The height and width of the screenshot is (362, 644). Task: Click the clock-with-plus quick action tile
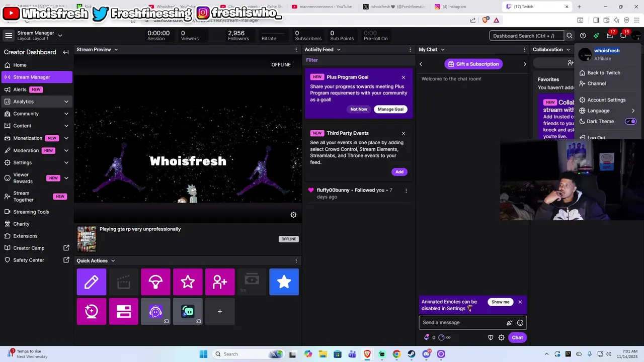click(x=92, y=311)
